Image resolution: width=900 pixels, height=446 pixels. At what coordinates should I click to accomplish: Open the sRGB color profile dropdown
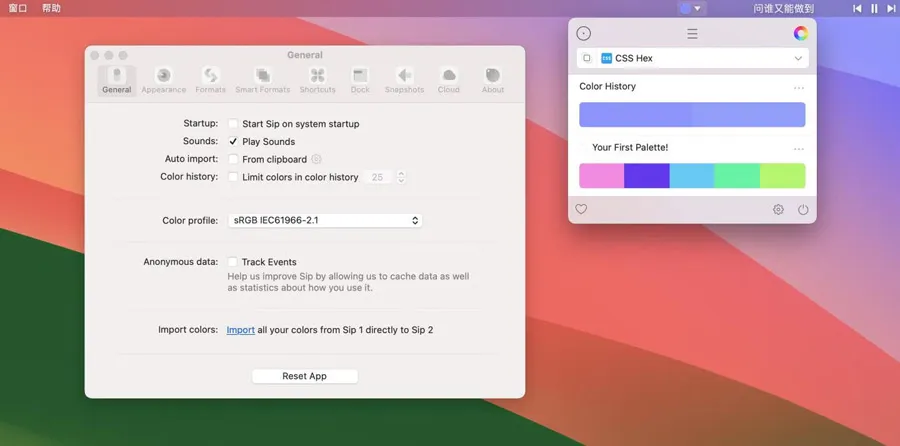pyautogui.click(x=325, y=220)
